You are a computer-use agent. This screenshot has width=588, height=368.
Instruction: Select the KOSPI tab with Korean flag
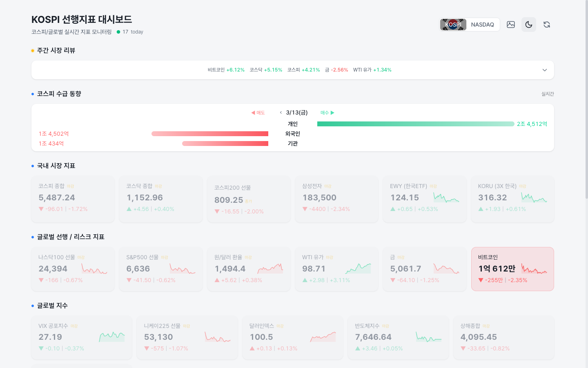coord(453,25)
